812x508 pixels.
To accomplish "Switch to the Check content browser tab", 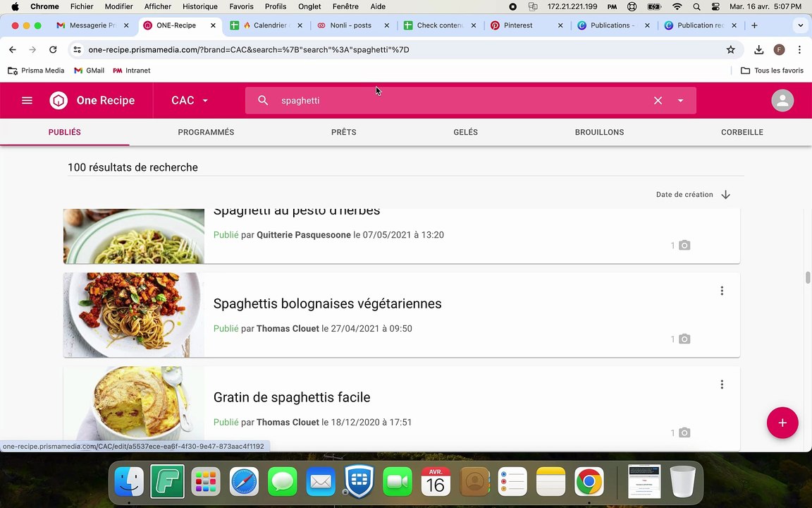I will point(439,25).
